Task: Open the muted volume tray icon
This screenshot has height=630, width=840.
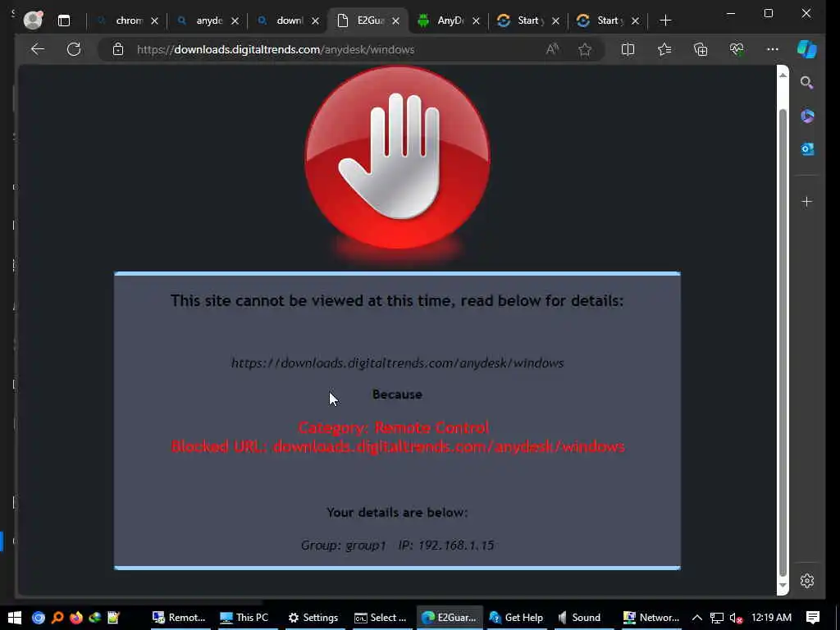Action: pos(736,618)
